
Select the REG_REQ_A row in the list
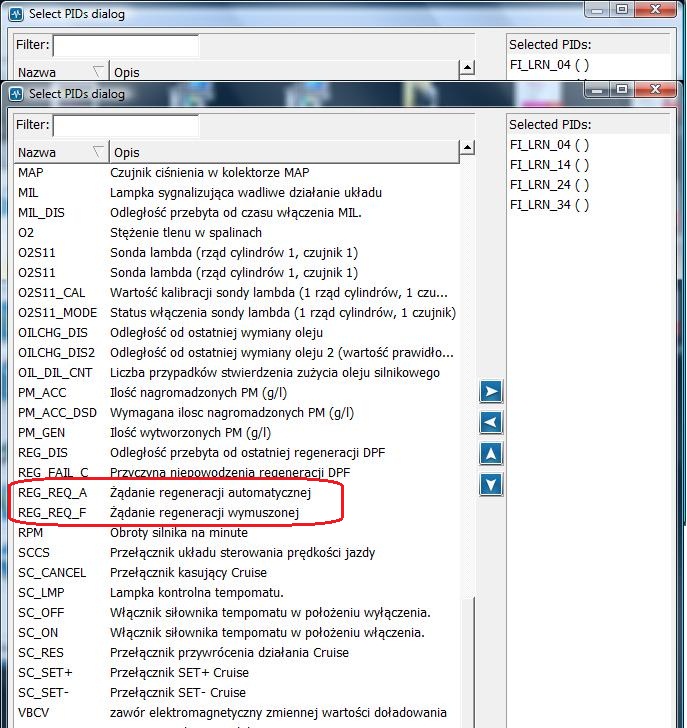(x=52, y=493)
